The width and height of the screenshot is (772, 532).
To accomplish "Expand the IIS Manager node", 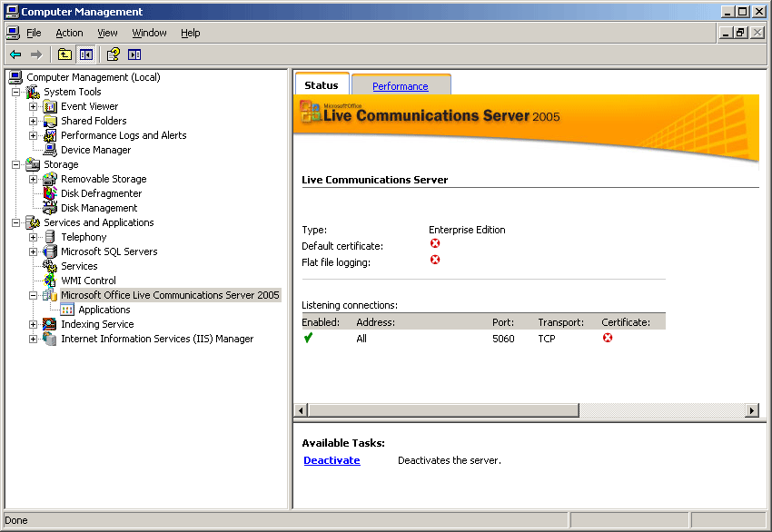I will point(33,339).
